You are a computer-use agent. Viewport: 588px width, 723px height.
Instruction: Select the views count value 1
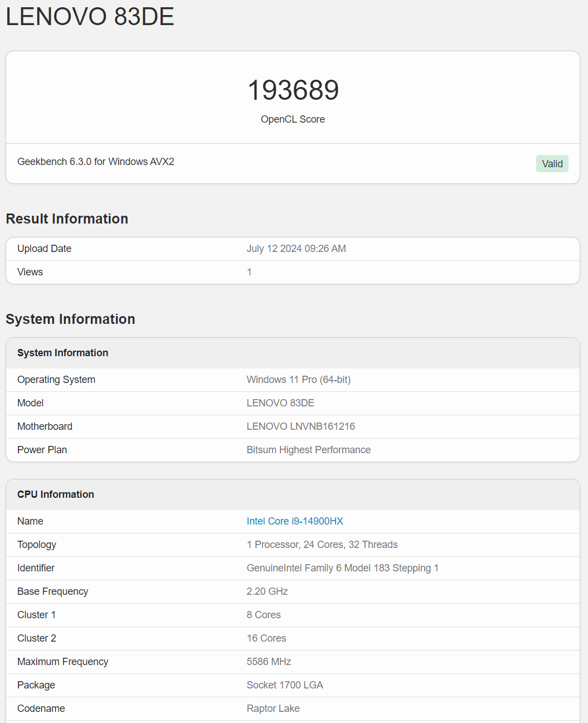(249, 272)
